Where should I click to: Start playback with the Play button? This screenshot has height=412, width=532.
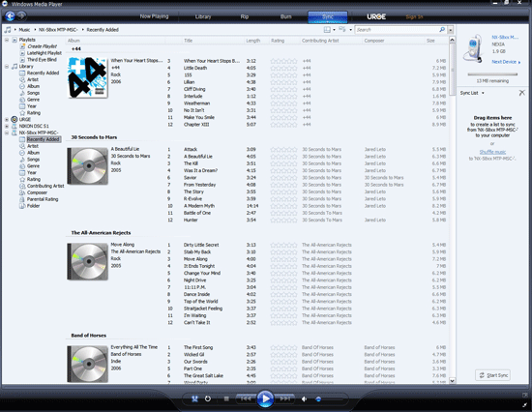[x=265, y=398]
